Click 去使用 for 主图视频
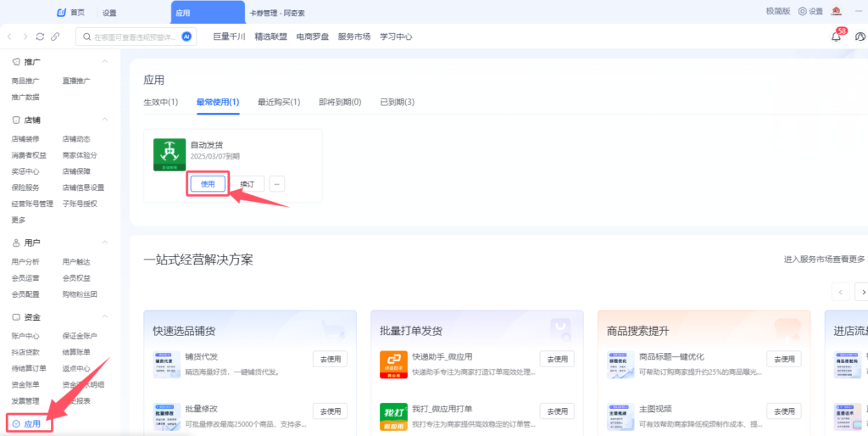The width and height of the screenshot is (868, 436). 784,411
